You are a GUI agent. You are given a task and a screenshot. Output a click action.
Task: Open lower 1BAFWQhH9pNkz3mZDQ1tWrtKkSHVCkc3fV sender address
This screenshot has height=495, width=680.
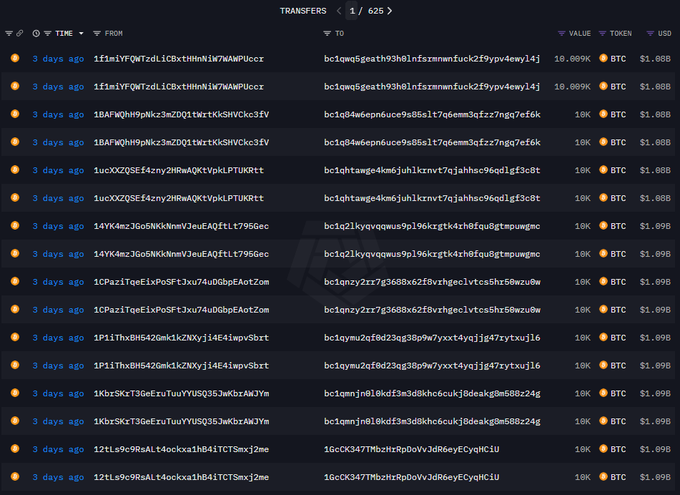[181, 142]
